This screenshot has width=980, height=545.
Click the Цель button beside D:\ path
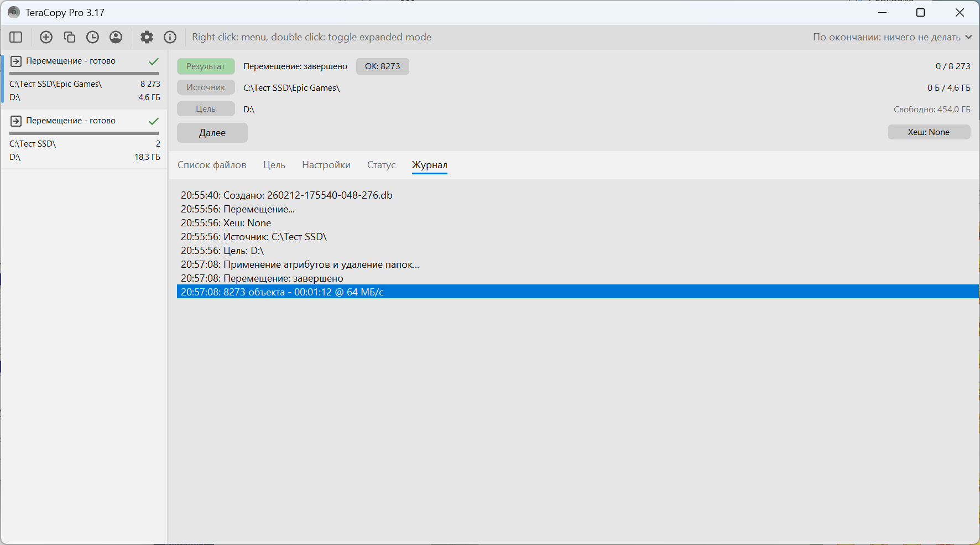(206, 109)
